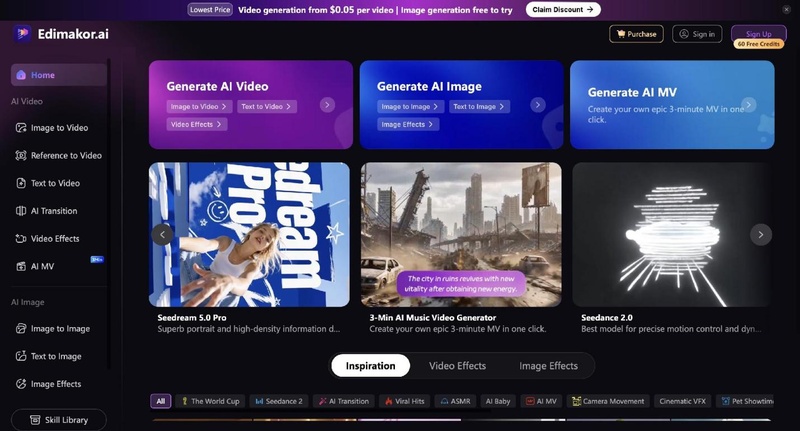Click the Purchase button
800x431 pixels.
pyautogui.click(x=636, y=34)
